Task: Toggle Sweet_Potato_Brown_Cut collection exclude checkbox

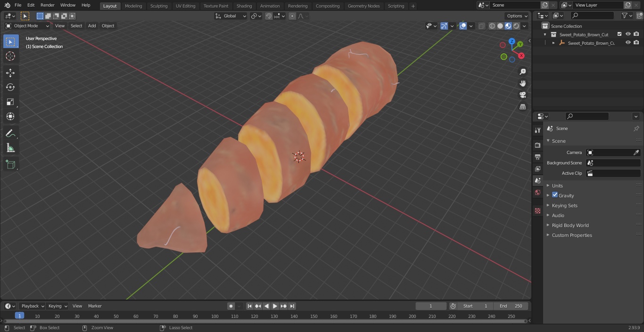Action: tap(619, 34)
